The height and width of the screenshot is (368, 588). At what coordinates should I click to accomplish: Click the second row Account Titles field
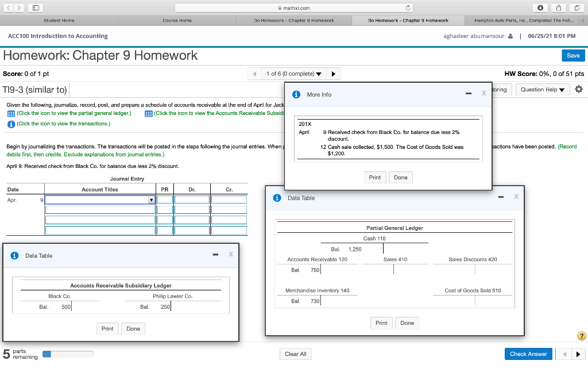tap(100, 210)
